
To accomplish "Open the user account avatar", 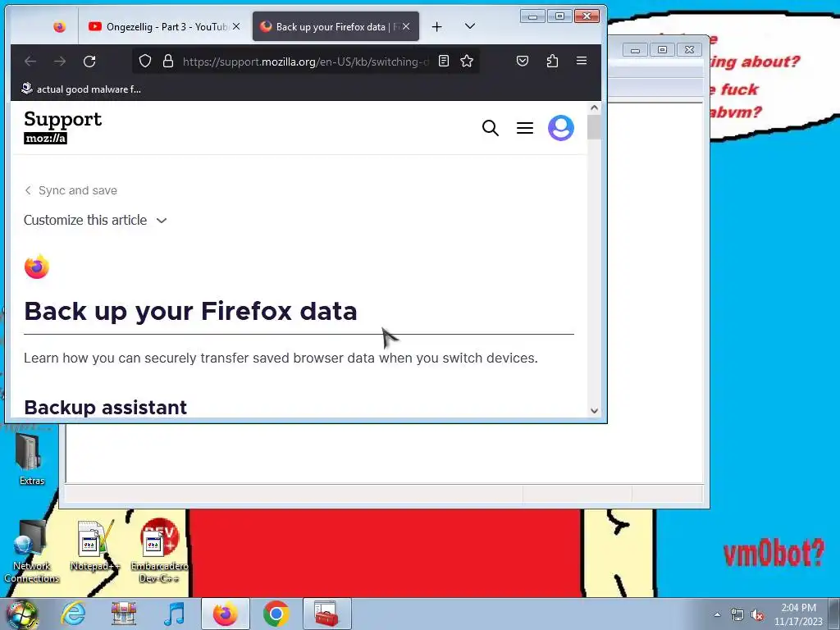I will point(561,128).
